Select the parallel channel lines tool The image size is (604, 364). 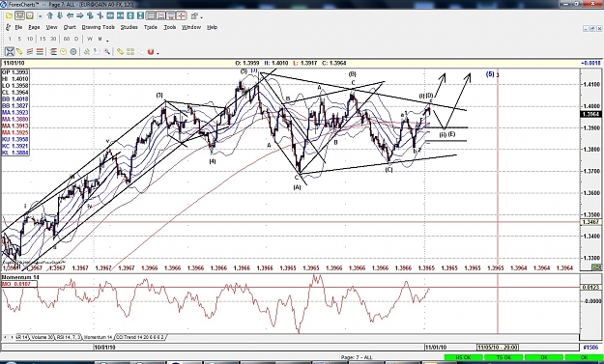[x=29, y=51]
